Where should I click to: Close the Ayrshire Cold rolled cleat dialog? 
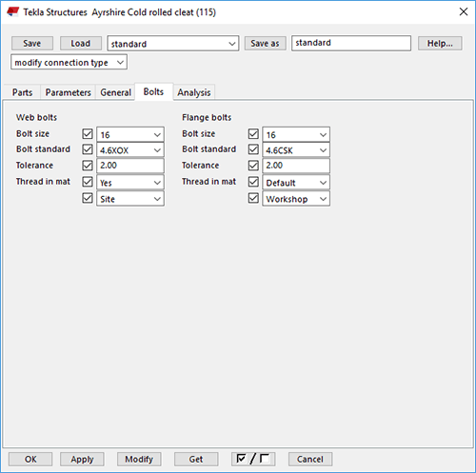[464, 12]
